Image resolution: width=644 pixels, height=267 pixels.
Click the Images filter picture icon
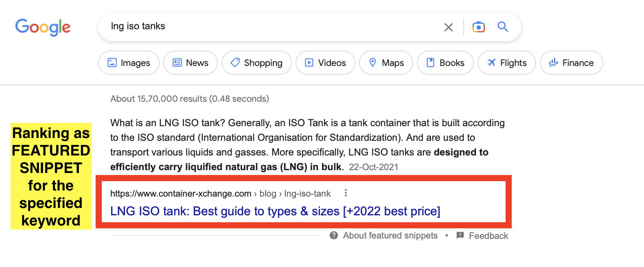pos(112,63)
